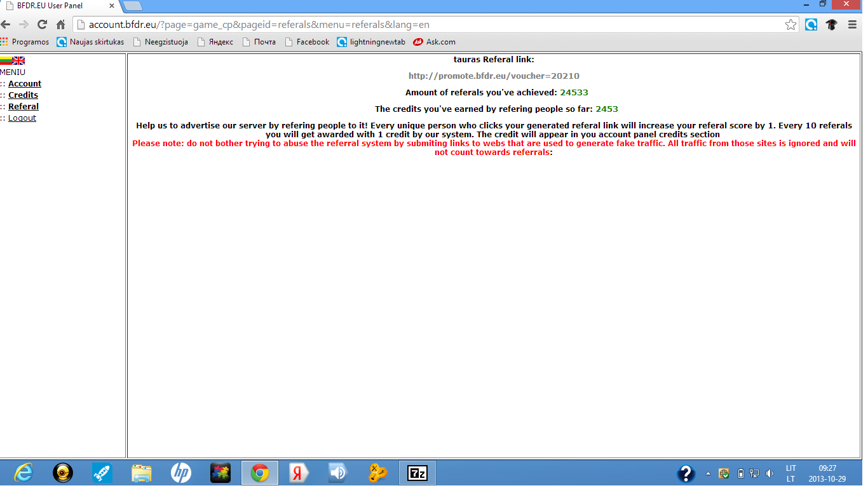Open the Programos apps bookmark
The height and width of the screenshot is (488, 868).
[25, 42]
